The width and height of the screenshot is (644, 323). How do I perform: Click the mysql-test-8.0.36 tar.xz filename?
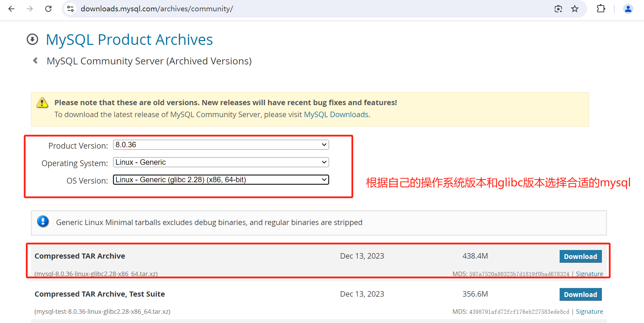coord(102,312)
